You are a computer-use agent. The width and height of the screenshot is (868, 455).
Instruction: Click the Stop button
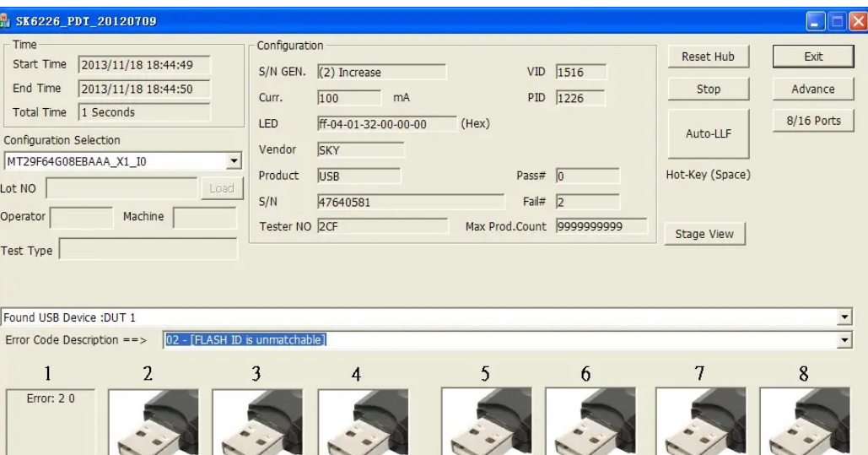(709, 89)
